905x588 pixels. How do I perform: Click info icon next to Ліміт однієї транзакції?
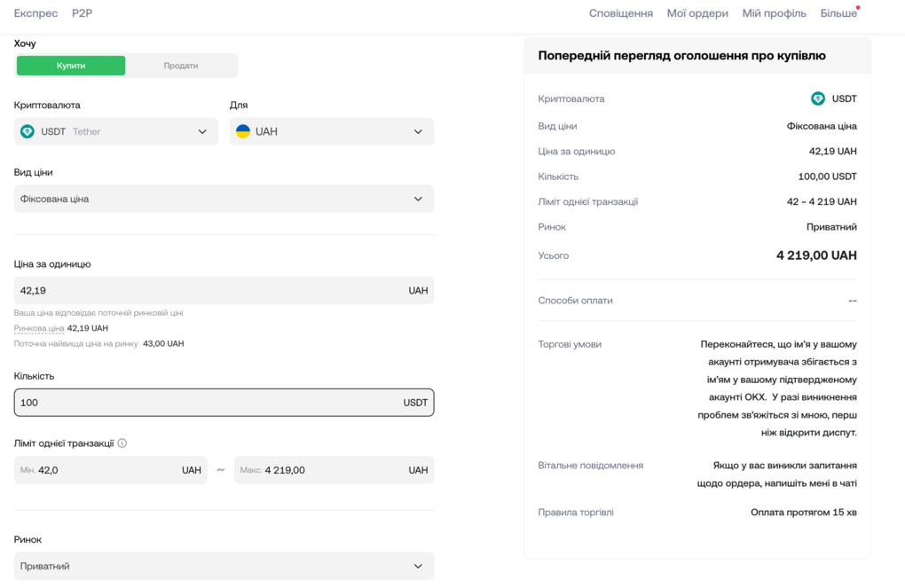[x=122, y=443]
